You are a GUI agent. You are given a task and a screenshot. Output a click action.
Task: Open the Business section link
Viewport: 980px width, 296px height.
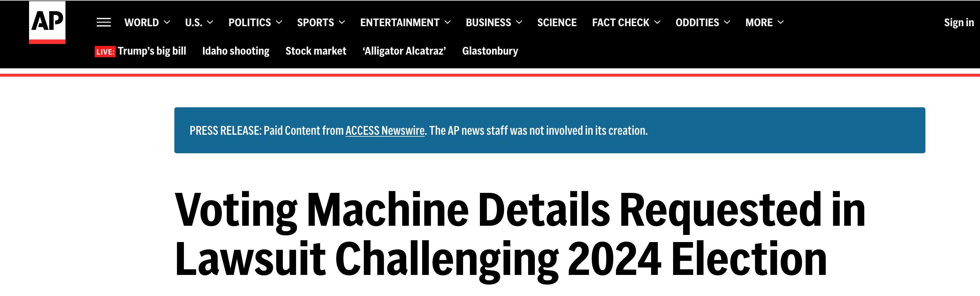tap(489, 22)
